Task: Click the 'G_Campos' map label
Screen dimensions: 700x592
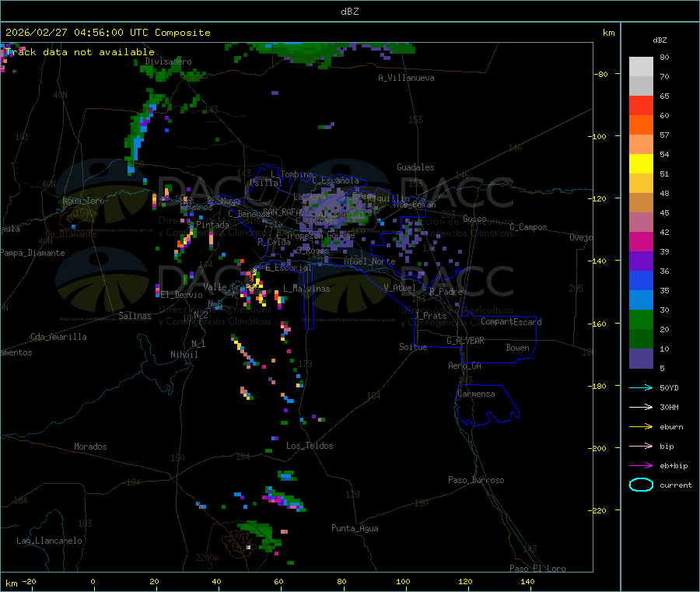Action: click(528, 227)
